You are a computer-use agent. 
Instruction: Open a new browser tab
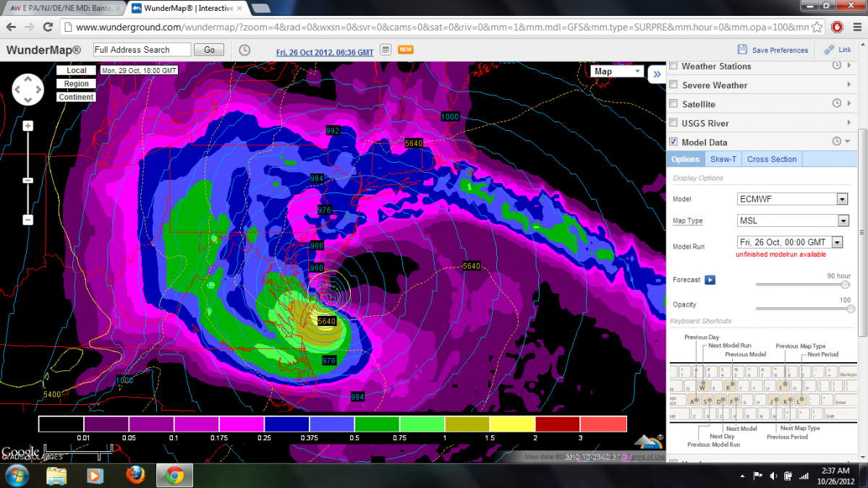260,8
